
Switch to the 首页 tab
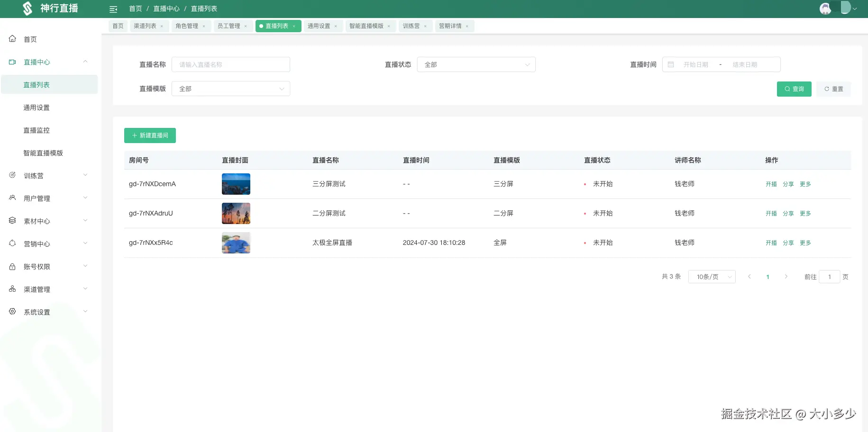coord(118,26)
